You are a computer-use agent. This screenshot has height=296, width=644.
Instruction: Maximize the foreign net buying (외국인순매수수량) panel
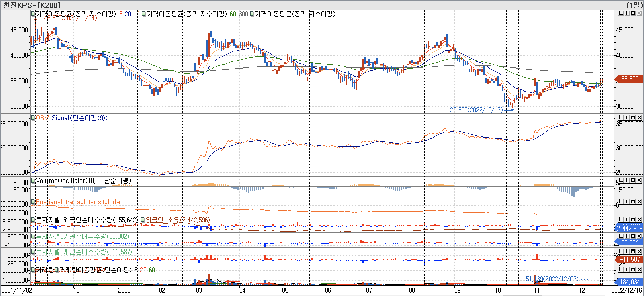(x=633, y=220)
